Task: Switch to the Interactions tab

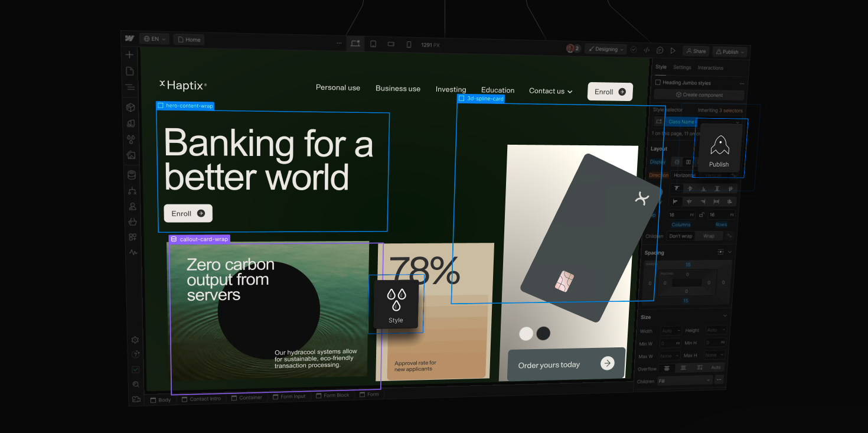Action: pos(710,68)
